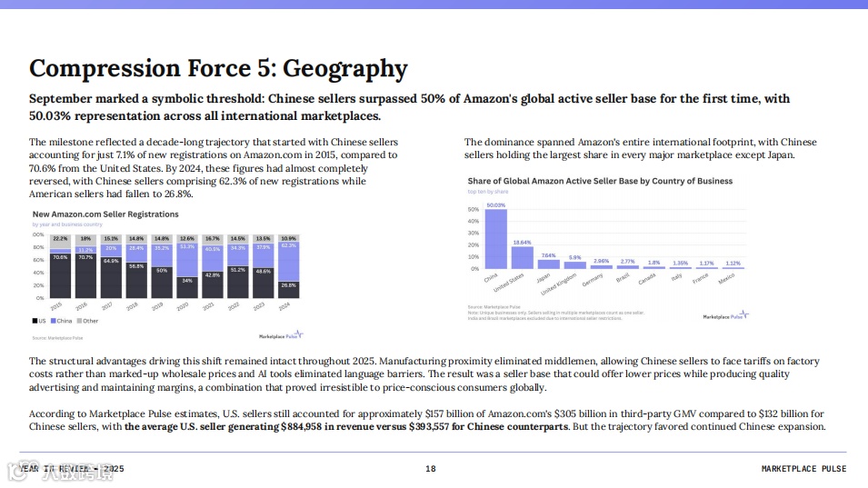Click the 34% US segment for 2020
The height and width of the screenshot is (488, 868).
[x=187, y=288]
